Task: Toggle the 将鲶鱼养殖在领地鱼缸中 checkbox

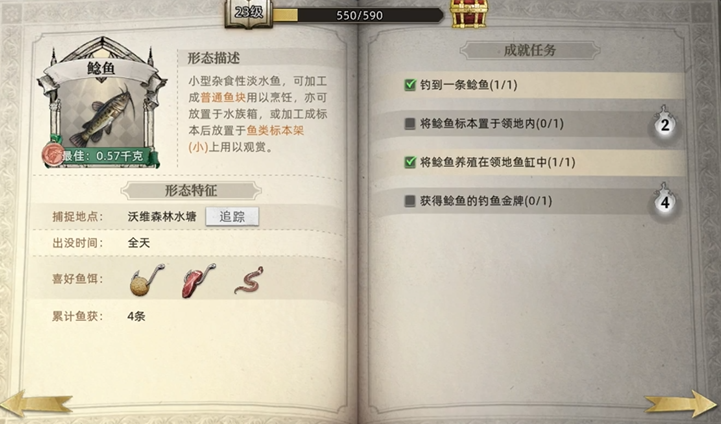Action: 410,162
